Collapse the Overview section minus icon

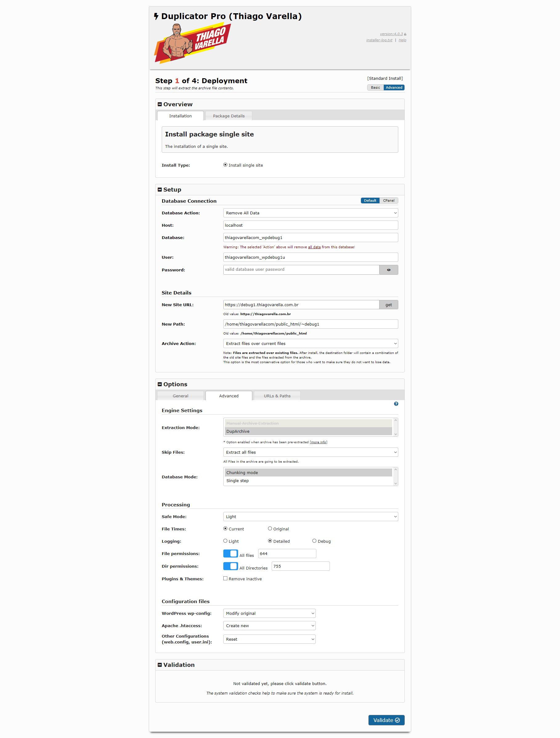[x=160, y=104]
